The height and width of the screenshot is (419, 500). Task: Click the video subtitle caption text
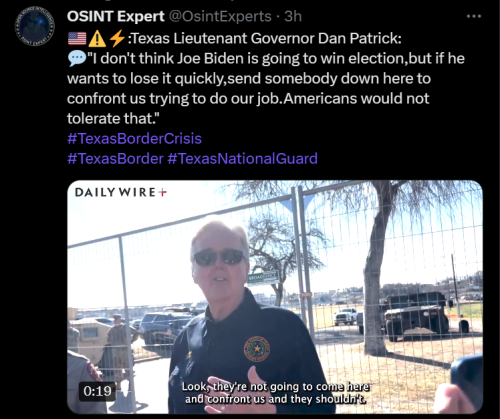[x=276, y=393]
